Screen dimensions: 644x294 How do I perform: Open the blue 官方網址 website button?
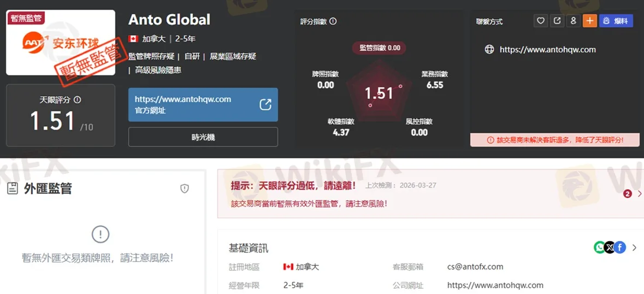(203, 105)
